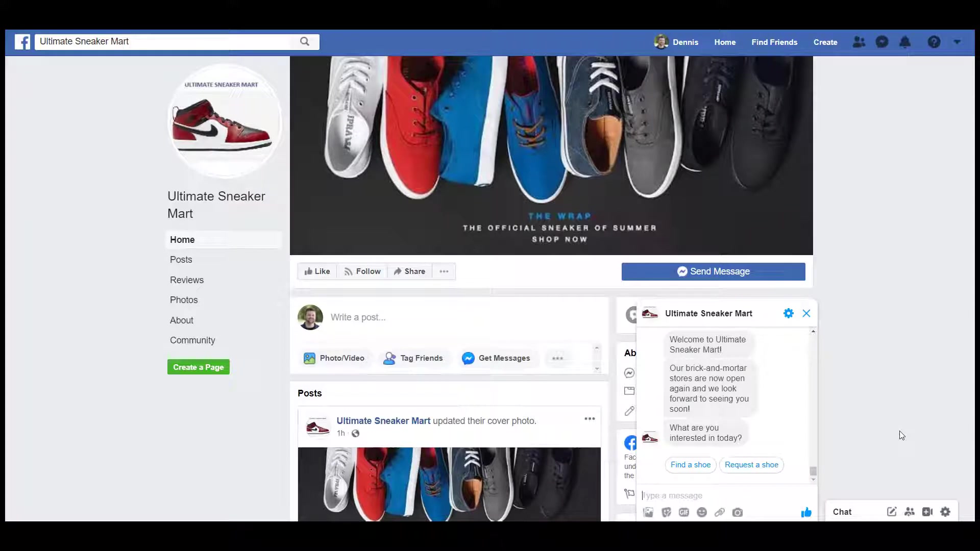Open the Create menu

point(825,42)
